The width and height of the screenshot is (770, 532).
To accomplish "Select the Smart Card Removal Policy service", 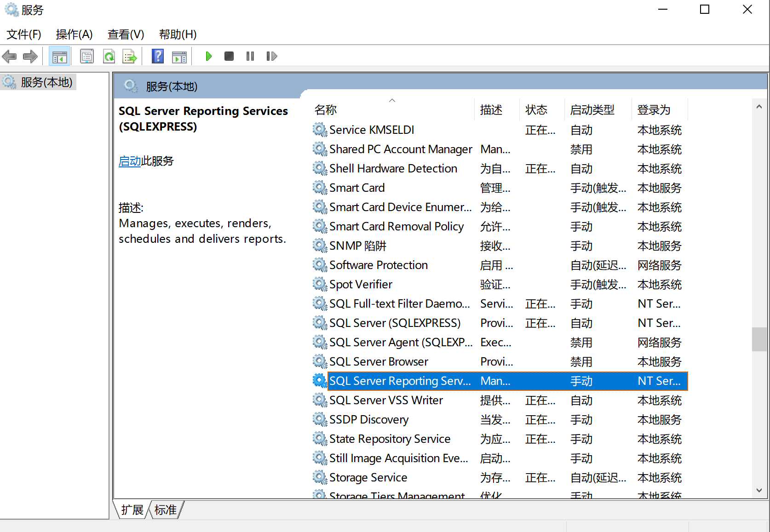I will [396, 227].
